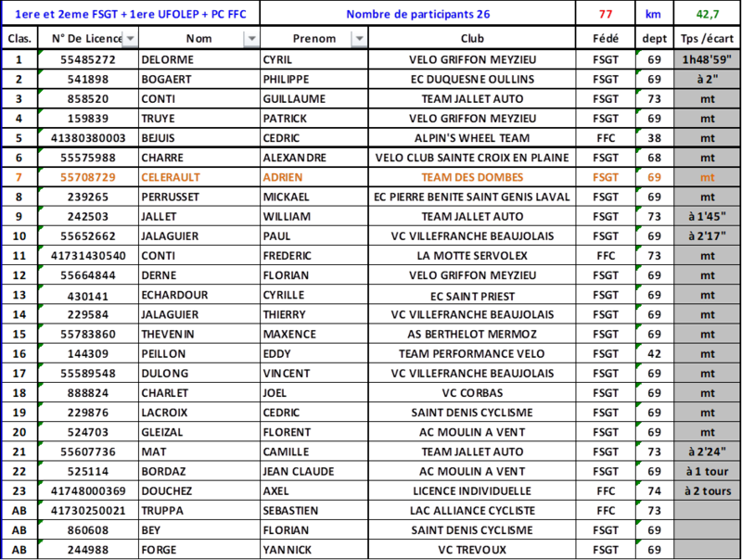Click the club LICENCE INDIVIDUELLE
The image size is (742, 560).
pyautogui.click(x=472, y=491)
